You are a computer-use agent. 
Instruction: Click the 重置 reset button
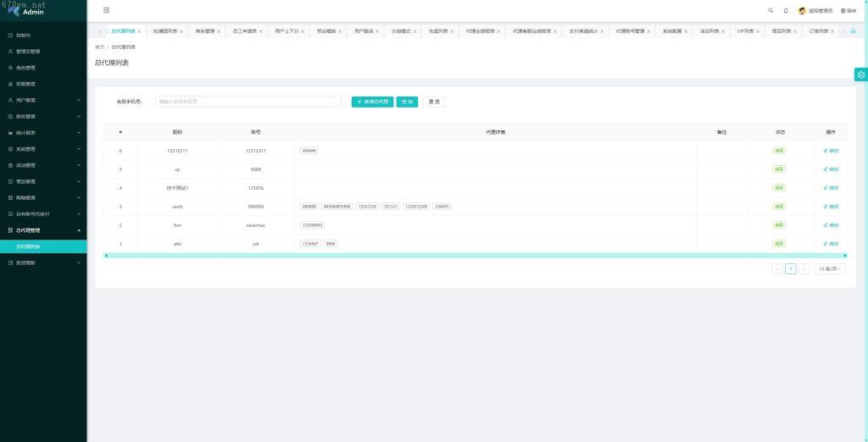434,102
